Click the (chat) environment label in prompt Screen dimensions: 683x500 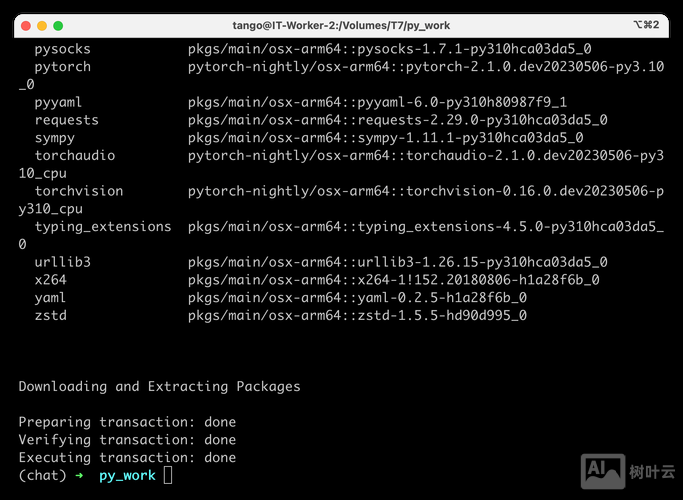[x=42, y=475]
